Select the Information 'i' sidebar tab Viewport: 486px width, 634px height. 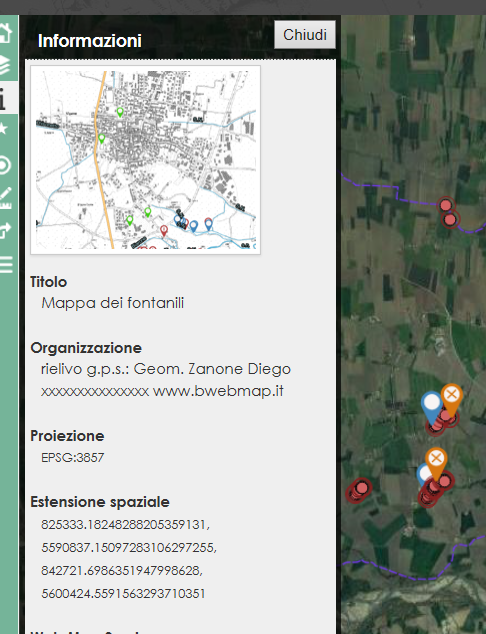3,98
